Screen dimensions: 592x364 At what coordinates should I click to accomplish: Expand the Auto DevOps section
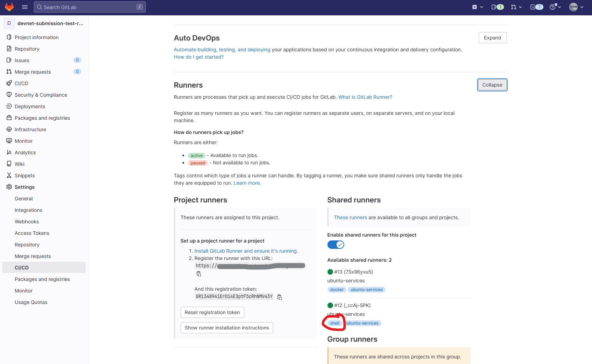coord(492,38)
